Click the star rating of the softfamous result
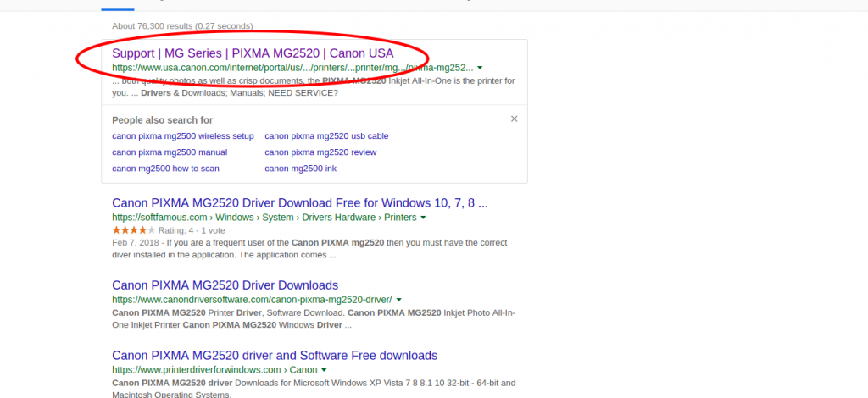 coord(134,230)
